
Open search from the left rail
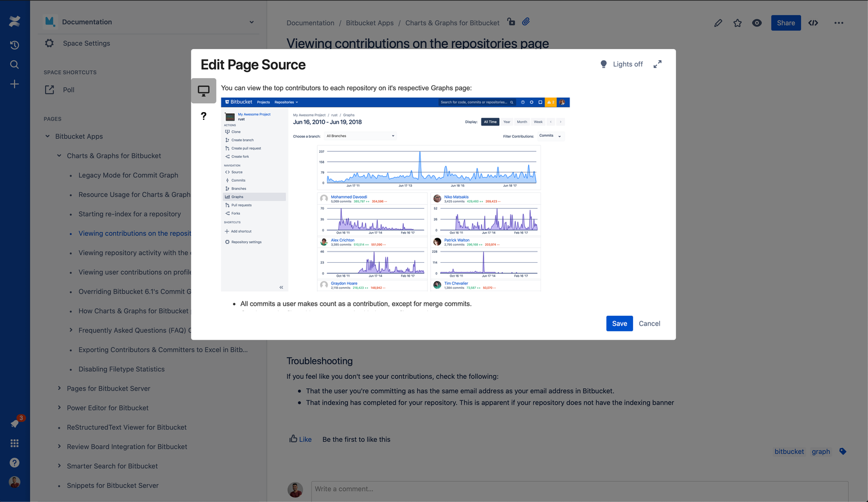coord(15,65)
